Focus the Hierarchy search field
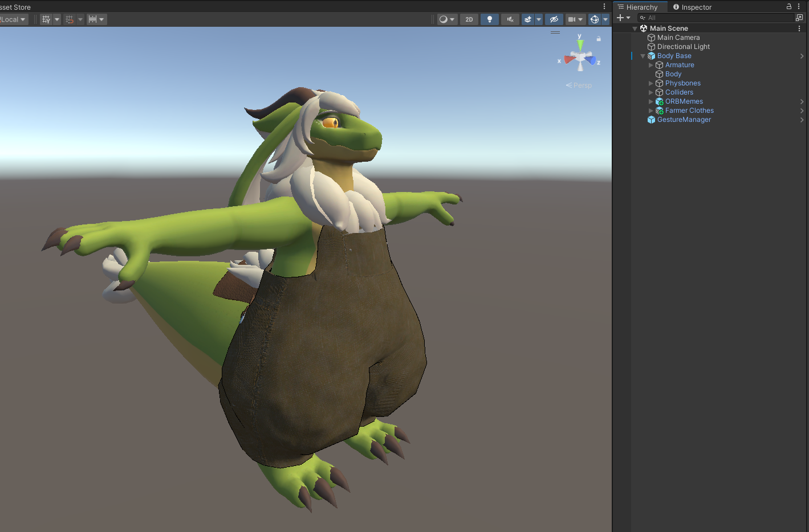Image resolution: width=809 pixels, height=532 pixels. (x=715, y=18)
